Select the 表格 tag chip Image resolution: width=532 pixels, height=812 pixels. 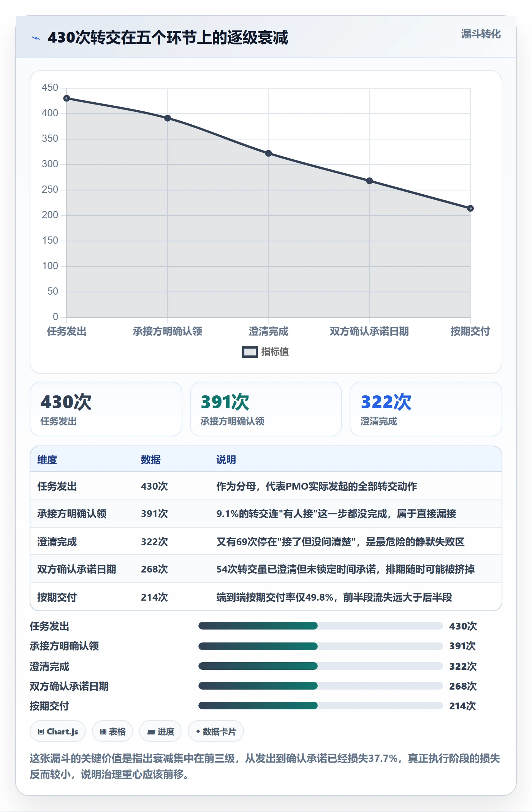(112, 731)
